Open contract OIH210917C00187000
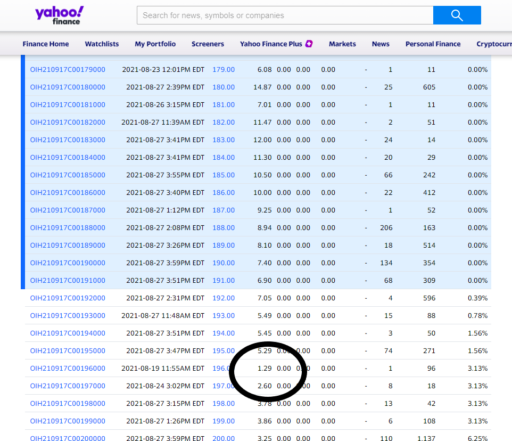Image resolution: width=512 pixels, height=441 pixels. (68, 210)
